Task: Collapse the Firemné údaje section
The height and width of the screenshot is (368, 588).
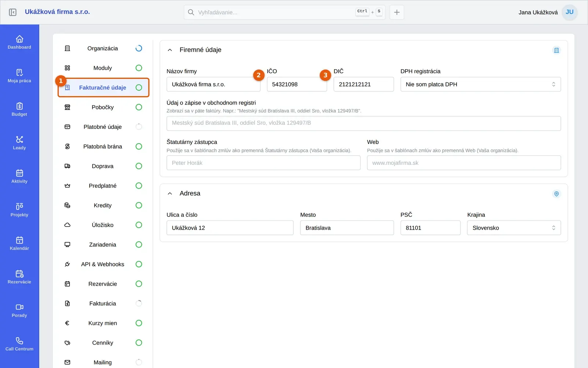Action: coord(170,50)
